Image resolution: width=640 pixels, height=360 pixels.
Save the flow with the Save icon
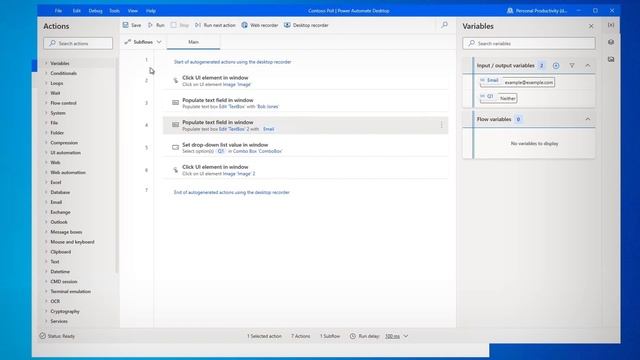pos(126,25)
